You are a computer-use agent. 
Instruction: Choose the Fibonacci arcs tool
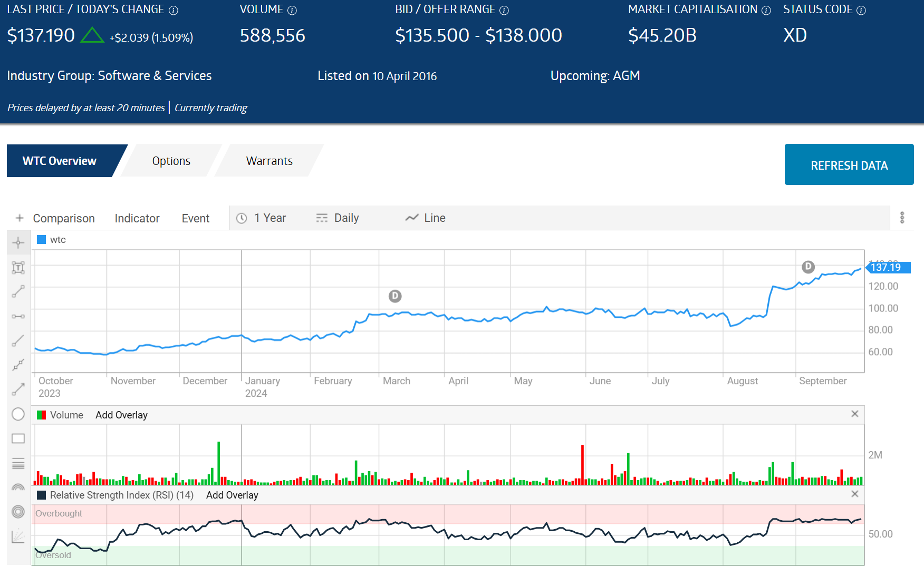point(18,487)
